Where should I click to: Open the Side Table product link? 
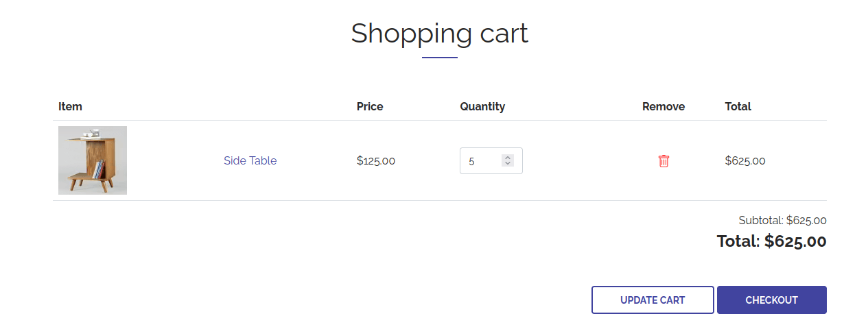coord(250,160)
